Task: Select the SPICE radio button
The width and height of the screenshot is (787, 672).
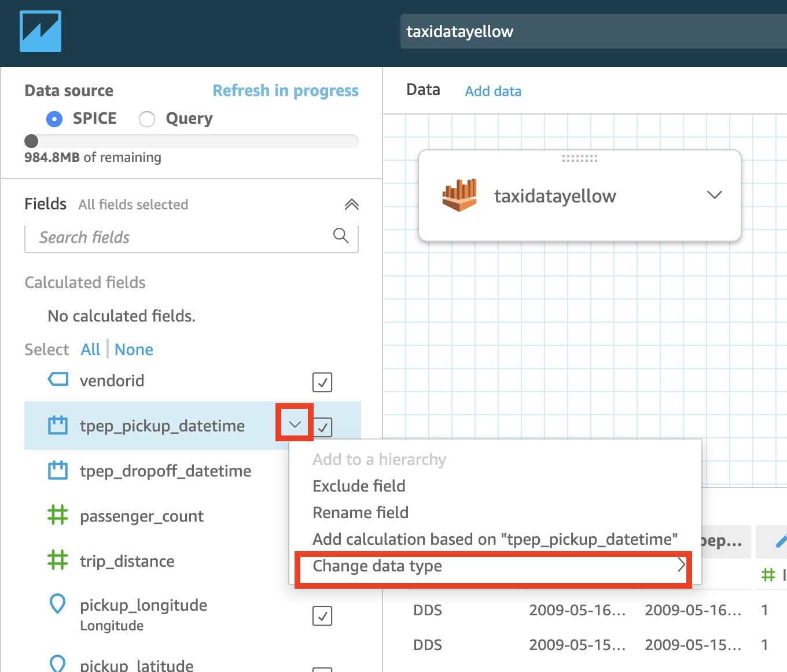Action: [x=54, y=119]
